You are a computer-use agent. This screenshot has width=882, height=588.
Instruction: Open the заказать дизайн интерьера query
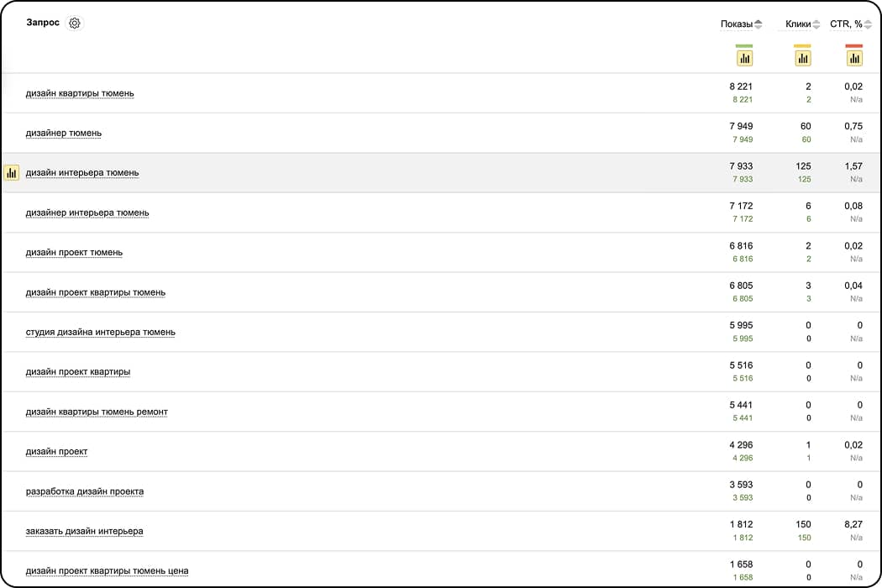84,531
